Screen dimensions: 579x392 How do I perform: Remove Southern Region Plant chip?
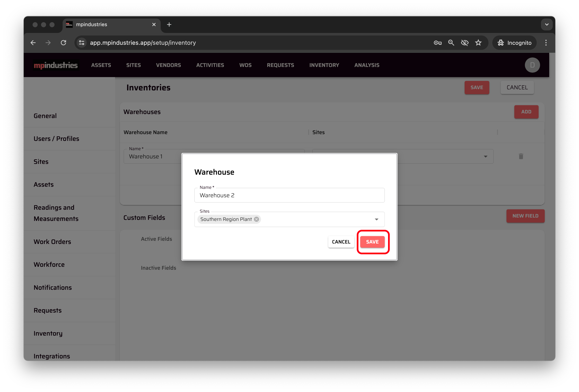256,219
